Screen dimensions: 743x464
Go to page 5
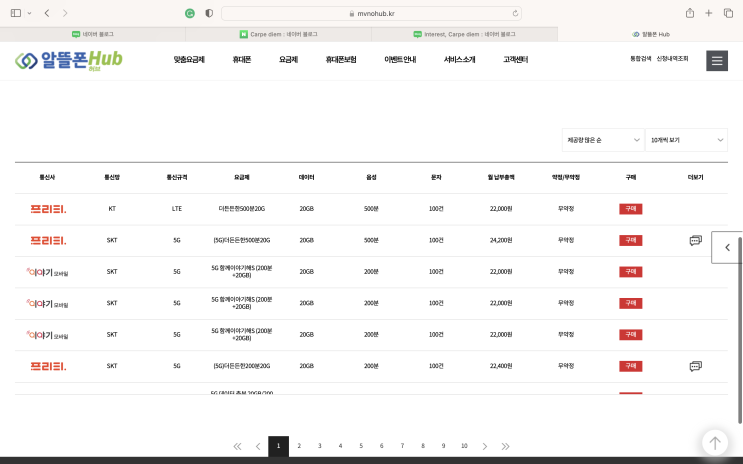[x=361, y=446]
